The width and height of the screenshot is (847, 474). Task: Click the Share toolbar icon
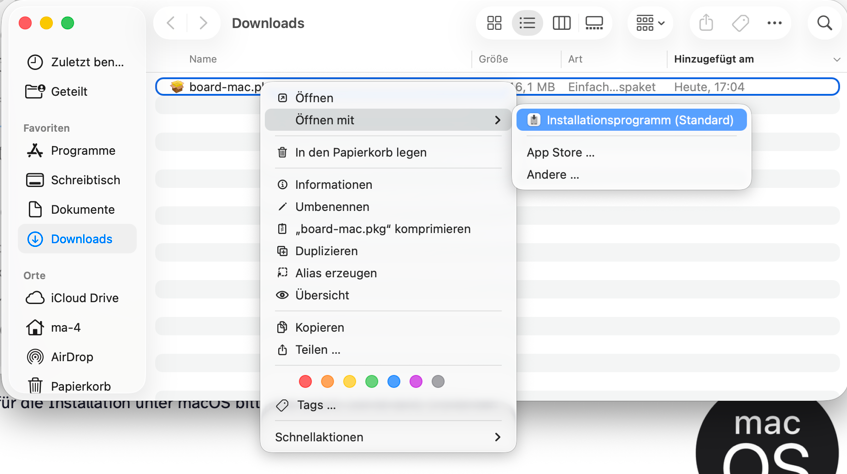click(x=706, y=23)
